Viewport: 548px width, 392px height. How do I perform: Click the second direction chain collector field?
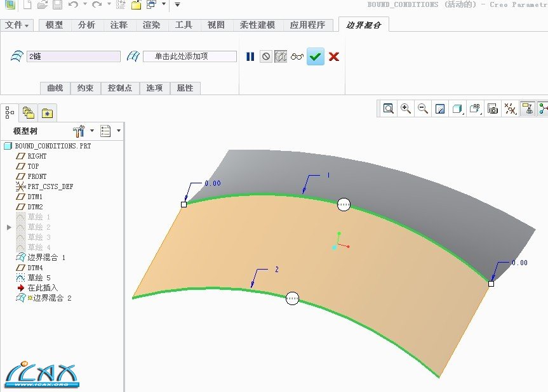pos(189,56)
